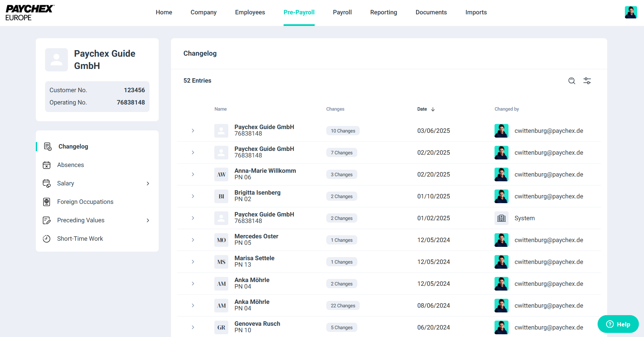Click the Short-Time Work clock icon

click(47, 239)
